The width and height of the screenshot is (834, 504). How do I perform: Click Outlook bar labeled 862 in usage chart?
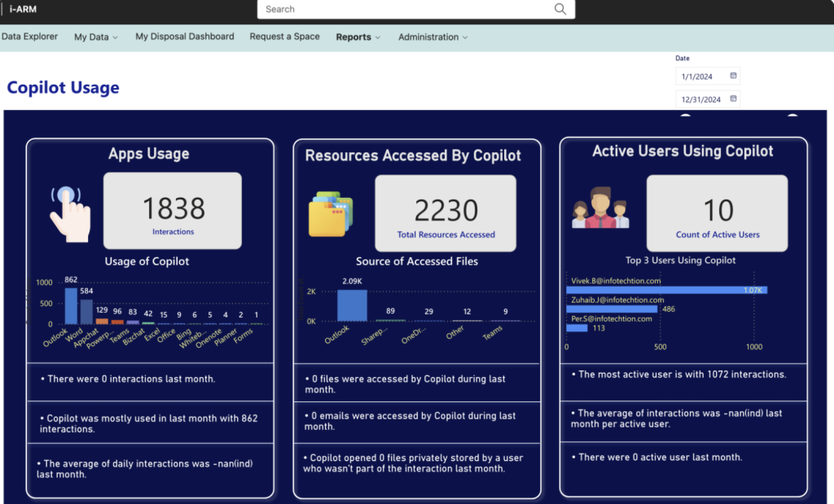click(x=71, y=305)
